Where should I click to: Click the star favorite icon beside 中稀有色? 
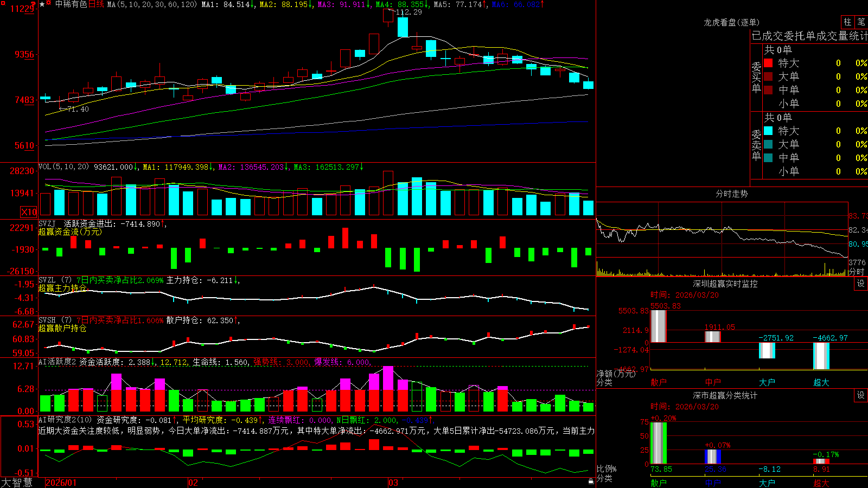pyautogui.click(x=42, y=4)
